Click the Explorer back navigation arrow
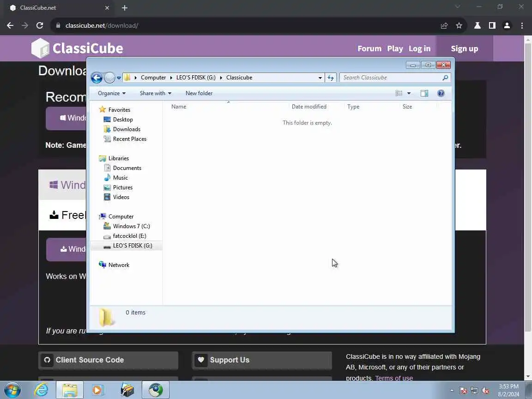532x399 pixels. (97, 78)
